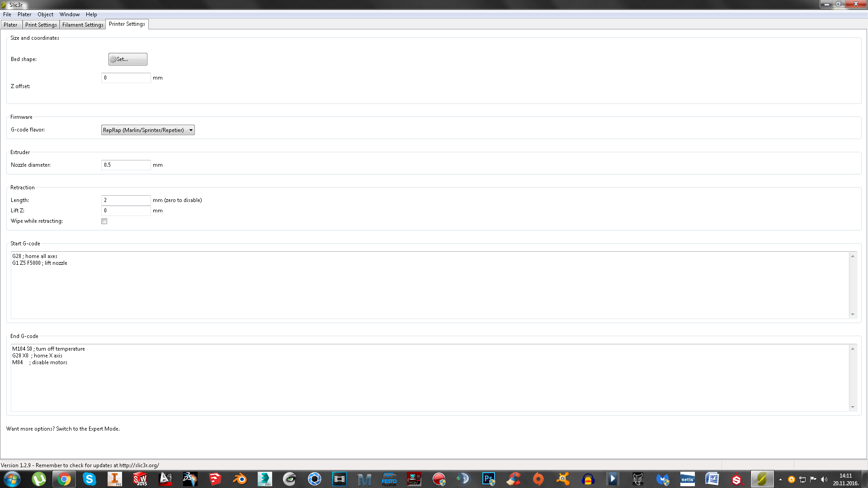Open G-code flavor dropdown
Viewport: 868px width, 488px height.
click(148, 130)
